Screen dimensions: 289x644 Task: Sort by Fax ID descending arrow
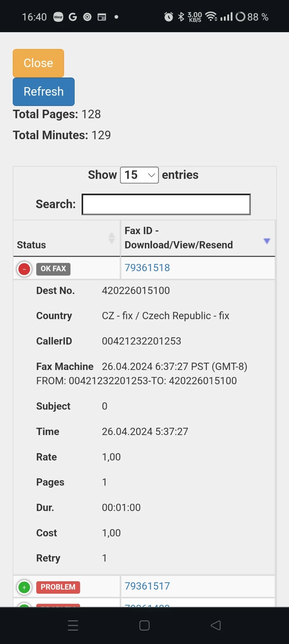coord(267,241)
